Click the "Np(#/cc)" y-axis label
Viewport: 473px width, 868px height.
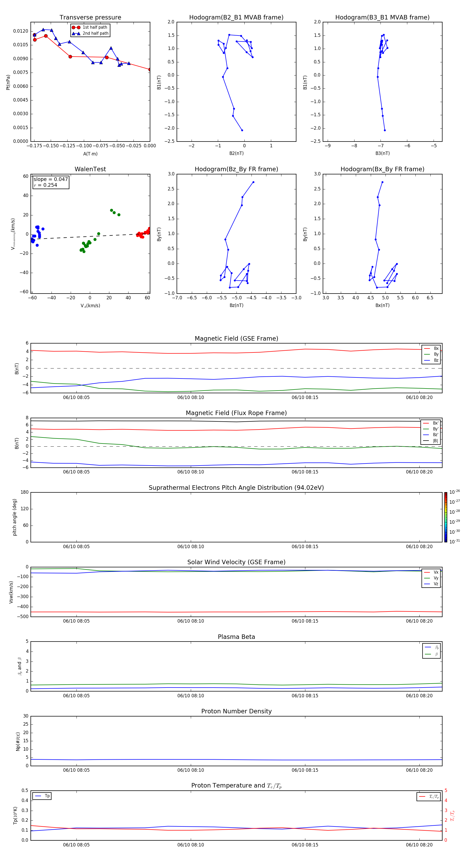coord(18,741)
